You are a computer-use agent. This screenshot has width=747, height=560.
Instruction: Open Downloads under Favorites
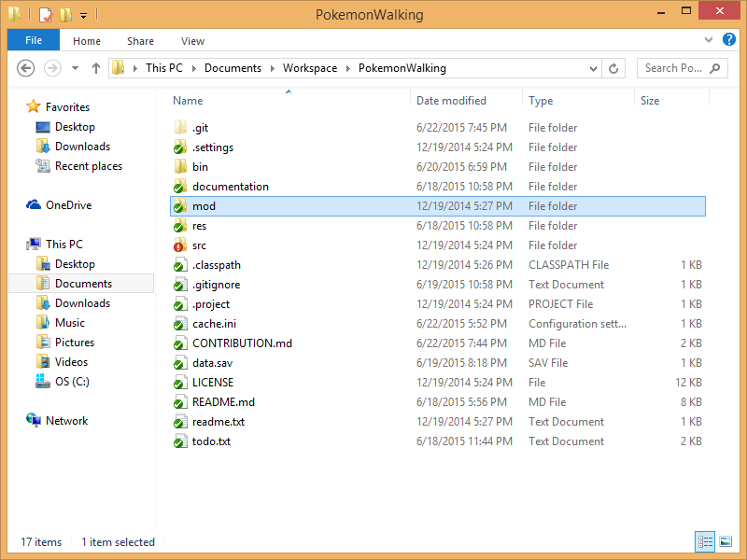click(82, 147)
